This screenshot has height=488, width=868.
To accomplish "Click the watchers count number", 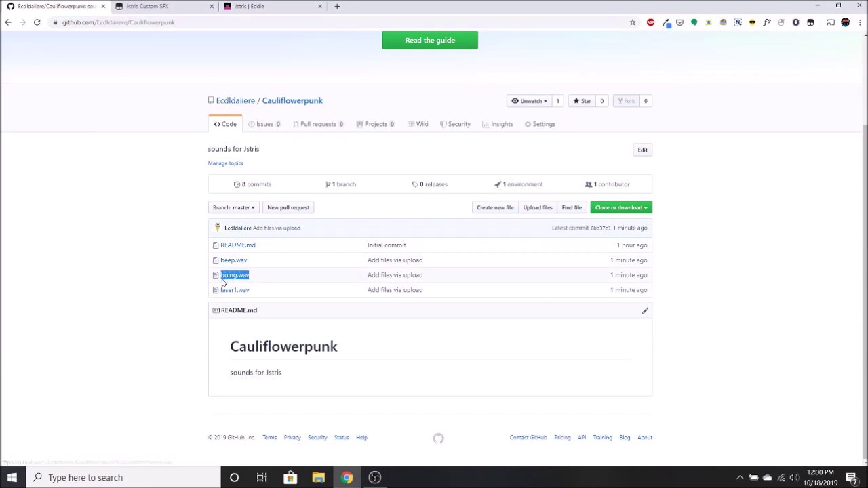I will tap(557, 101).
